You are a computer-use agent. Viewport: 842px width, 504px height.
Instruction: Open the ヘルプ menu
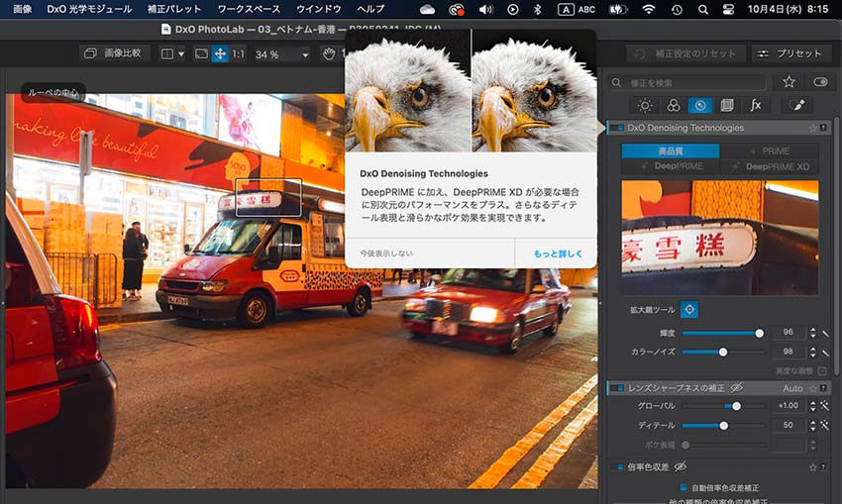coord(370,9)
